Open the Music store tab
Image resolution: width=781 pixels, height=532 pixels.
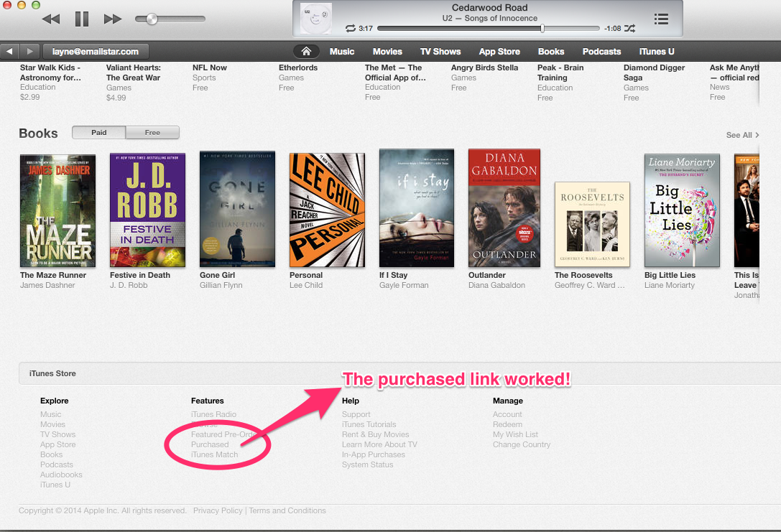[x=342, y=51]
